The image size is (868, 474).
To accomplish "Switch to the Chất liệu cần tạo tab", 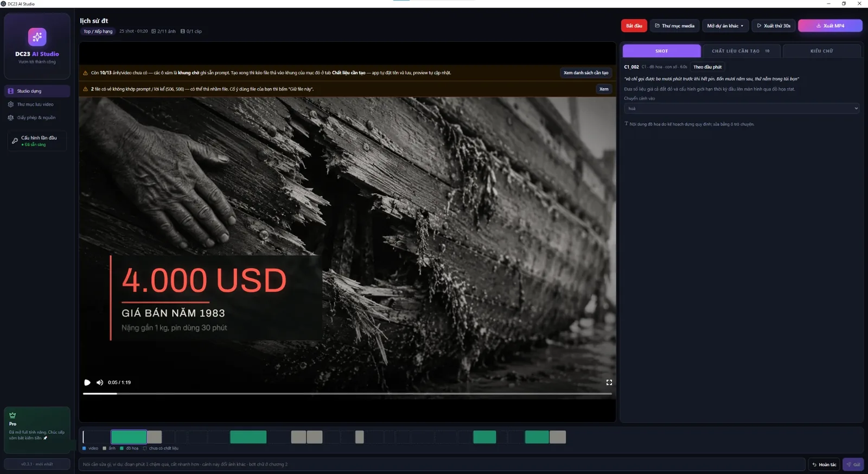I will tap(741, 51).
